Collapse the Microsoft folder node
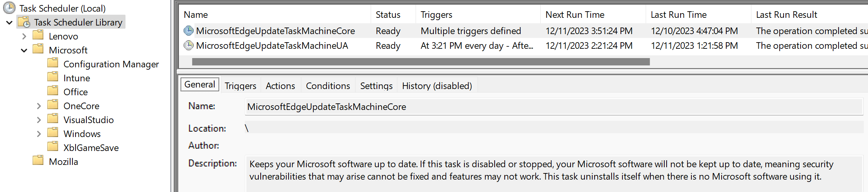This screenshot has width=868, height=192. 24,50
